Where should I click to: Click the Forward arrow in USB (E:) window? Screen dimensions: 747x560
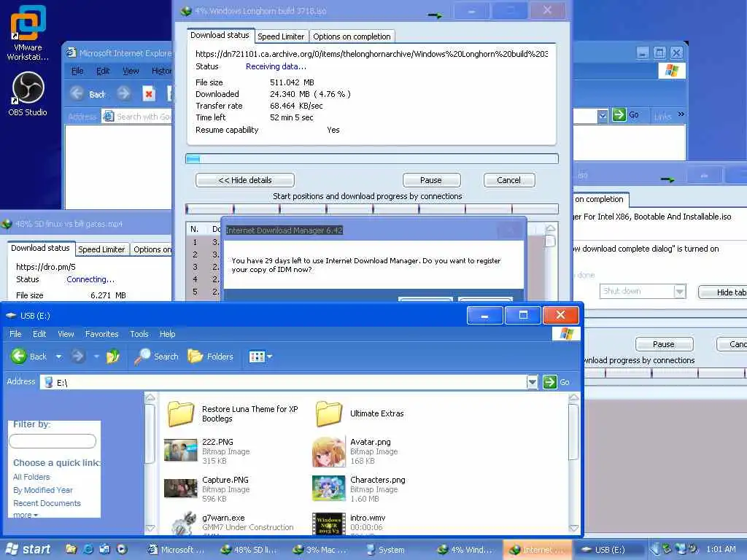(78, 356)
